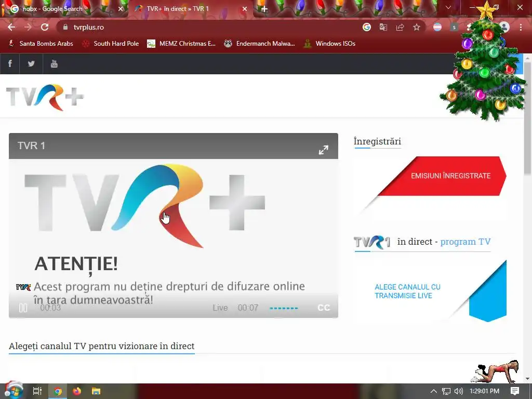This screenshot has height=399, width=532.
Task: Toggle CC captions in the player
Action: pos(323,308)
